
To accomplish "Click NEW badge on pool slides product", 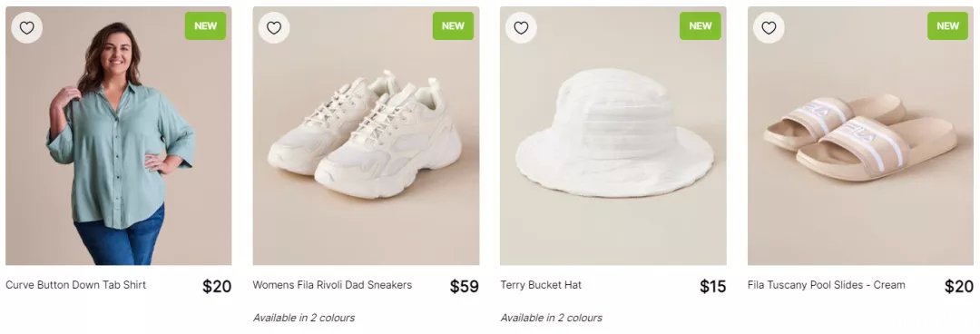I will (x=947, y=25).
